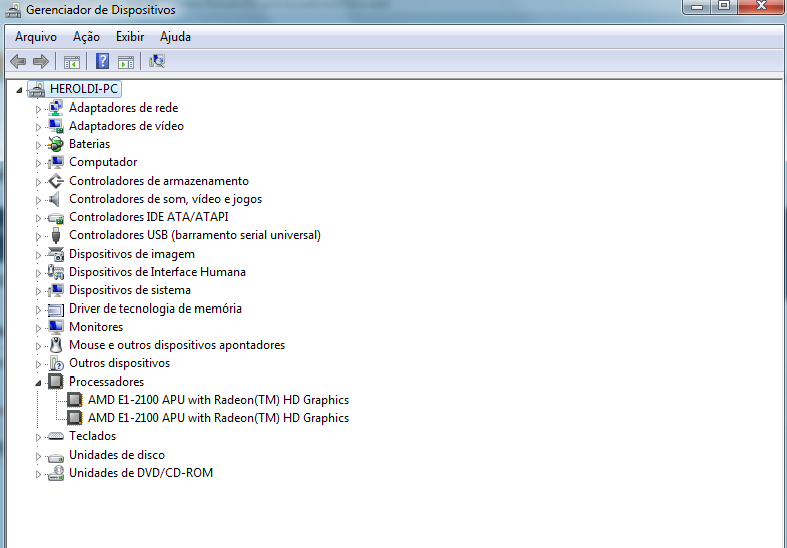The image size is (787, 548).
Task: Click the Teclados keyboard icon
Action: pyautogui.click(x=56, y=436)
